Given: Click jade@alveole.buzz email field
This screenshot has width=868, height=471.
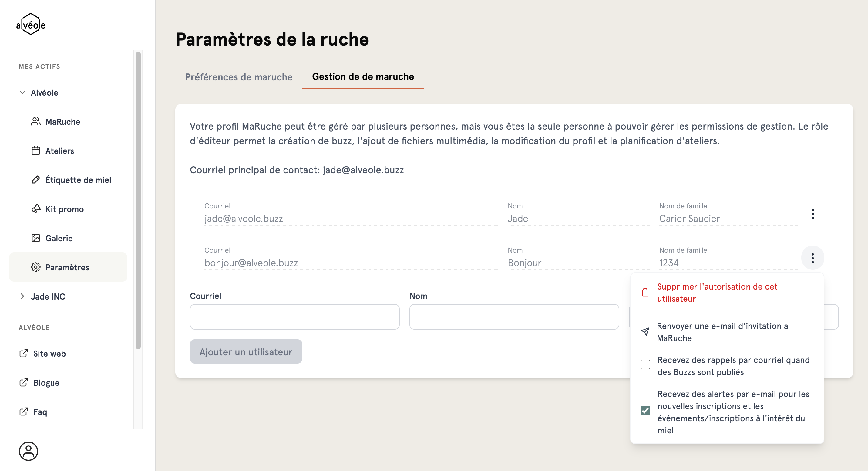Looking at the screenshot, I should click(351, 219).
